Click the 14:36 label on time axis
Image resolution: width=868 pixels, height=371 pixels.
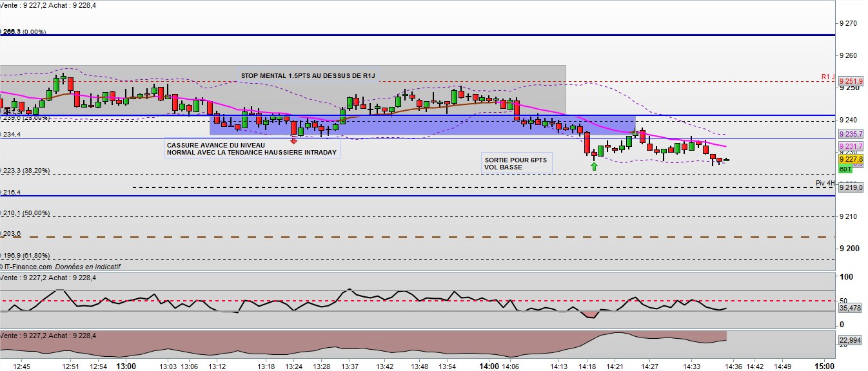733,366
